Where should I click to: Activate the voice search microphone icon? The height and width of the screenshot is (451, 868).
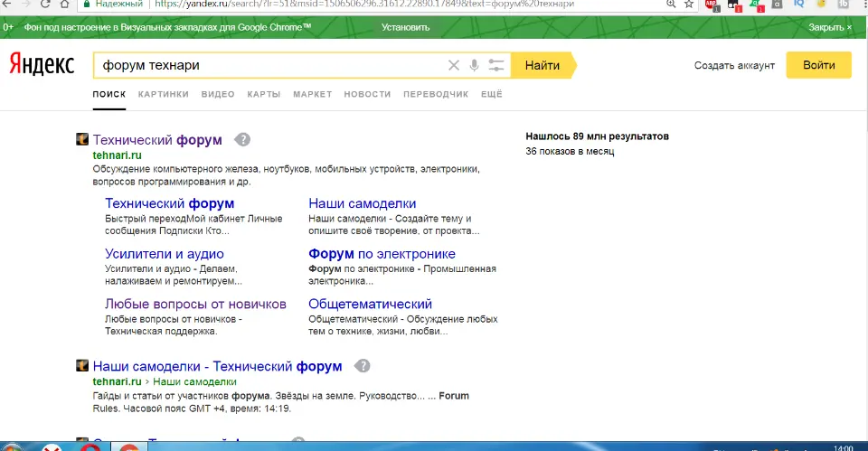point(474,65)
